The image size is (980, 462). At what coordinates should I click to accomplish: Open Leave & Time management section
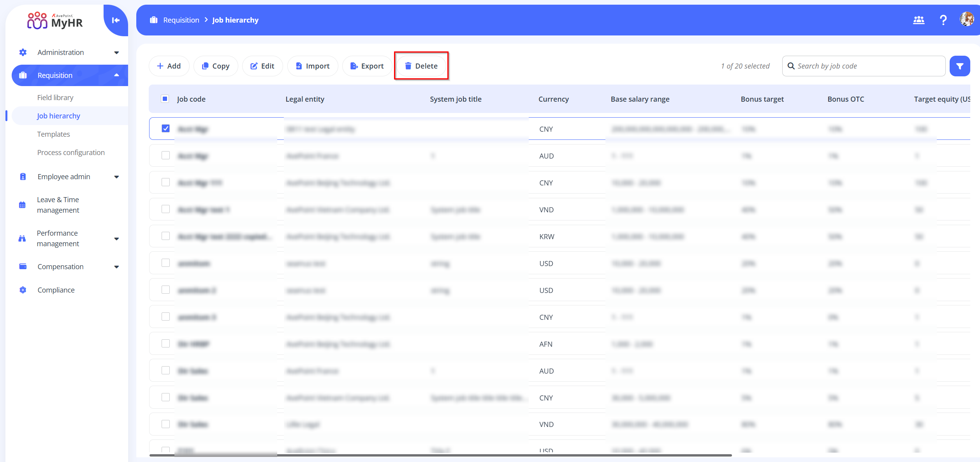(x=58, y=205)
